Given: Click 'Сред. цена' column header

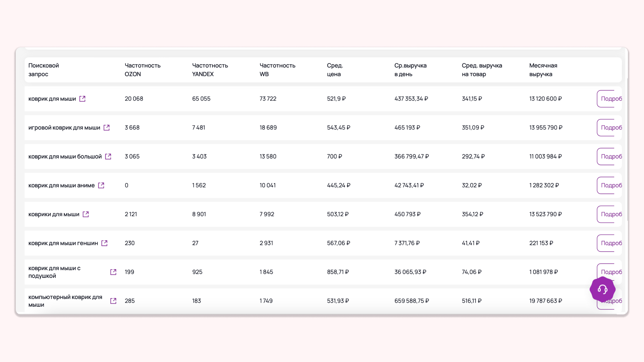Looking at the screenshot, I should (335, 70).
